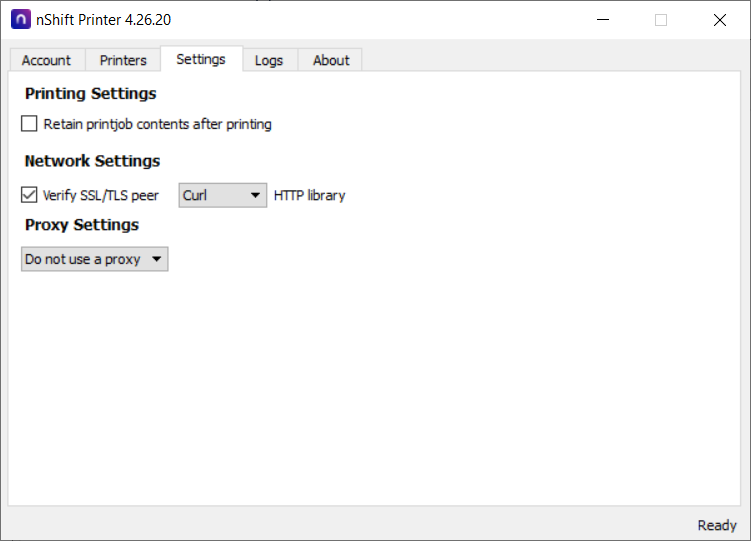Uncheck Verify SSL/TLS peer checkbox
The width and height of the screenshot is (751, 541).
29,195
